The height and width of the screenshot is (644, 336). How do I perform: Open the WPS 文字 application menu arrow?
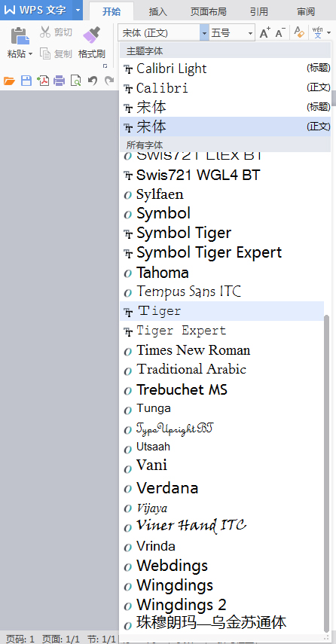[x=78, y=11]
